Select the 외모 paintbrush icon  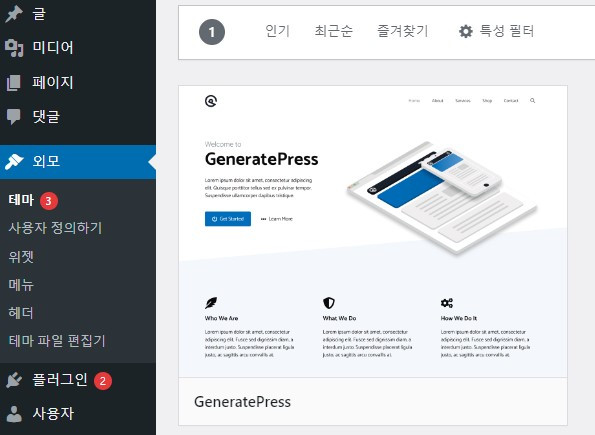pyautogui.click(x=14, y=162)
